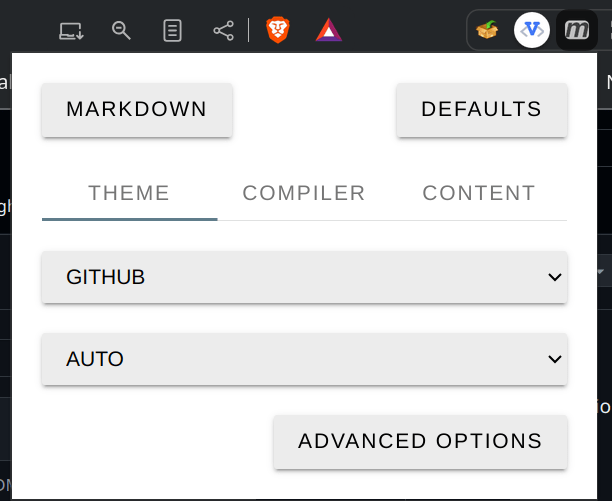Viewport: 612px width, 501px height.
Task: Click the chevron on the GITHUB selector
Action: (555, 277)
